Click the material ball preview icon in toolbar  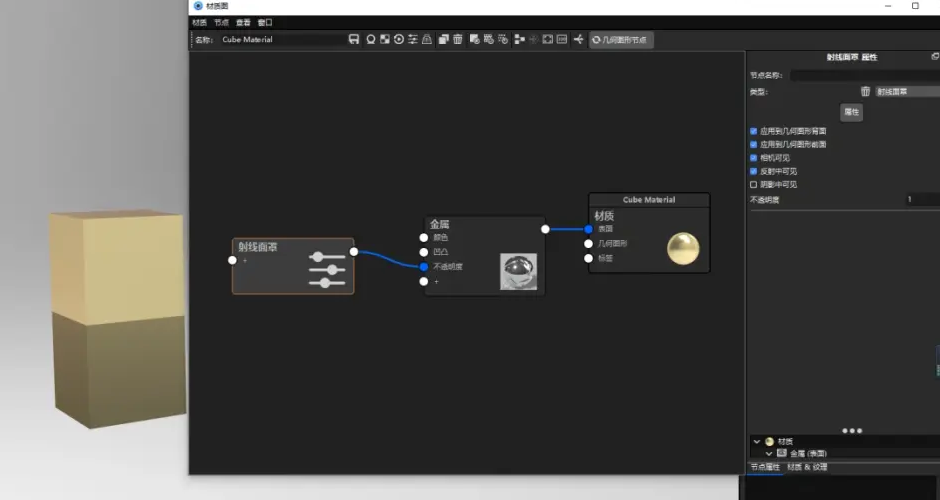[x=370, y=40]
